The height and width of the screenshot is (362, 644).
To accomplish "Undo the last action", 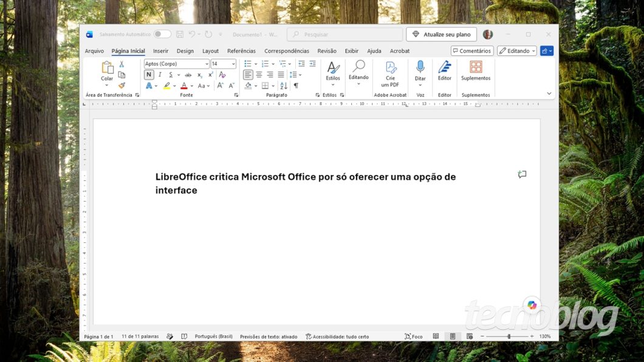I will tap(192, 34).
